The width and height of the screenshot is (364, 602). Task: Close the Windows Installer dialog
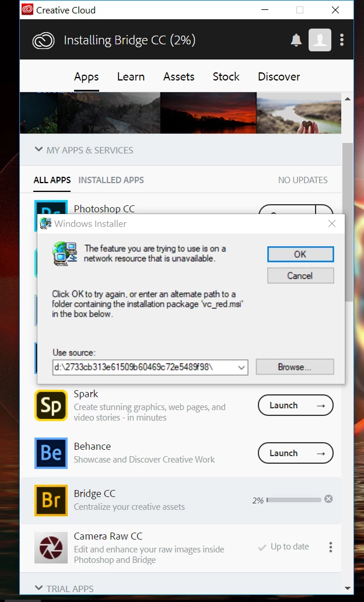click(x=332, y=224)
